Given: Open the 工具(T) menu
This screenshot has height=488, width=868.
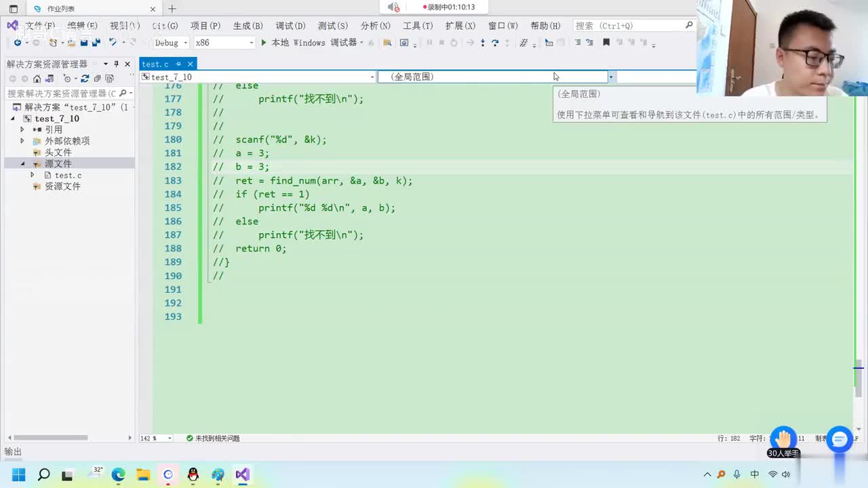Looking at the screenshot, I should click(418, 26).
